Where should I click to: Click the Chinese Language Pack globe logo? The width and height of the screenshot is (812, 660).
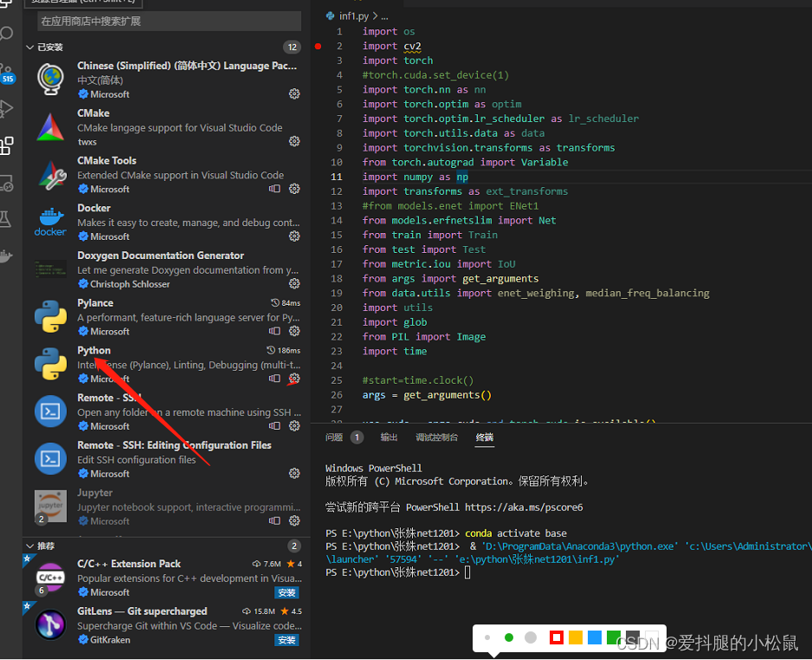click(x=50, y=80)
